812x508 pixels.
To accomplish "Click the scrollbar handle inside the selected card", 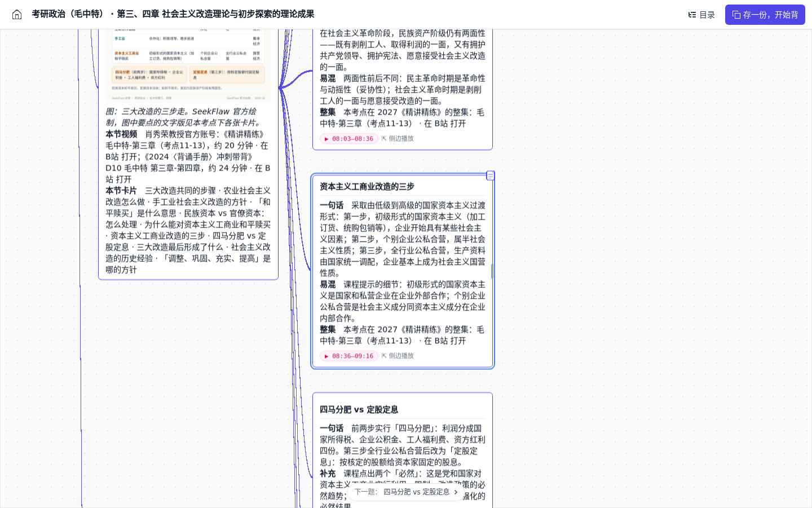I will pos(492,271).
